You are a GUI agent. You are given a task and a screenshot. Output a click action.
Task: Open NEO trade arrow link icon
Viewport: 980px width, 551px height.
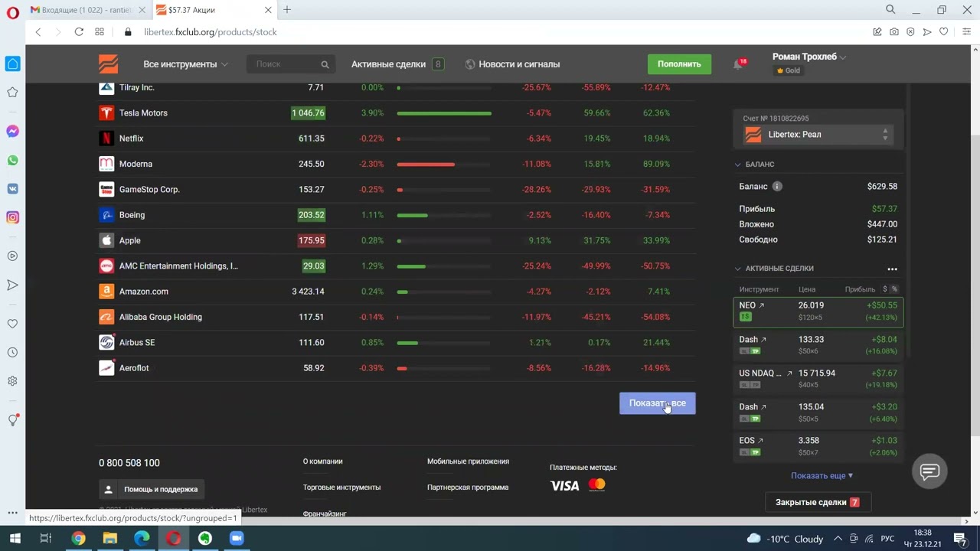coord(761,305)
